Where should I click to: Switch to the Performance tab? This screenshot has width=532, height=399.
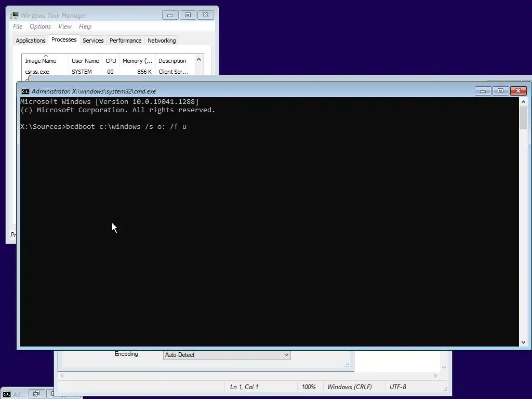126,41
